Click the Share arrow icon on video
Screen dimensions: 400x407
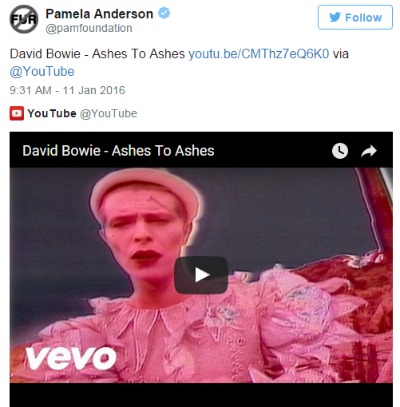(x=369, y=151)
